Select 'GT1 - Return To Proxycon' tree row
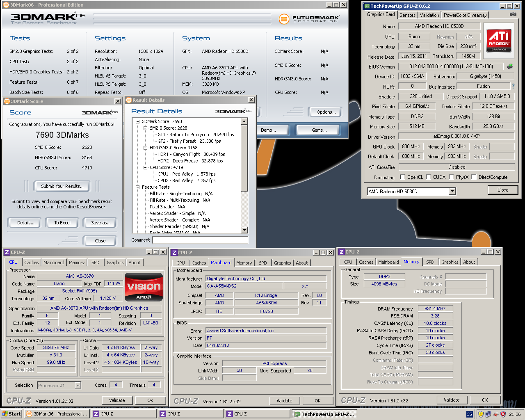Screen dimensions: 525x420 [x=196, y=135]
